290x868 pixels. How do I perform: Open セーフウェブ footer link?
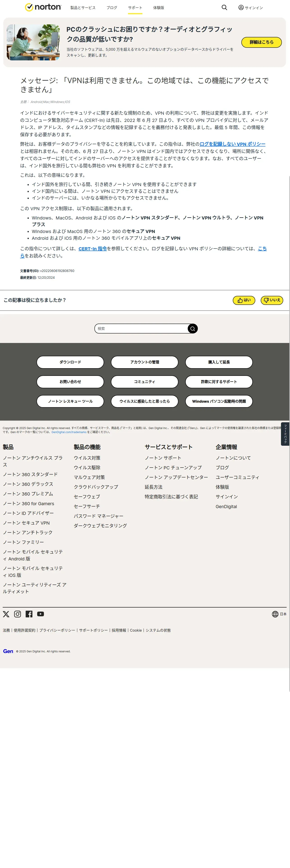pos(87,497)
